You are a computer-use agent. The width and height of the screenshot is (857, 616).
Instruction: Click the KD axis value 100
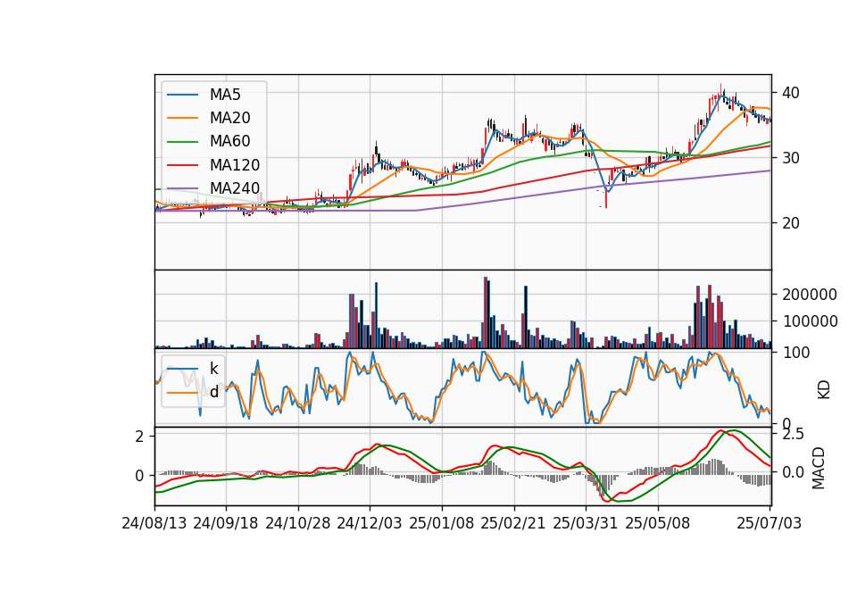tap(795, 353)
